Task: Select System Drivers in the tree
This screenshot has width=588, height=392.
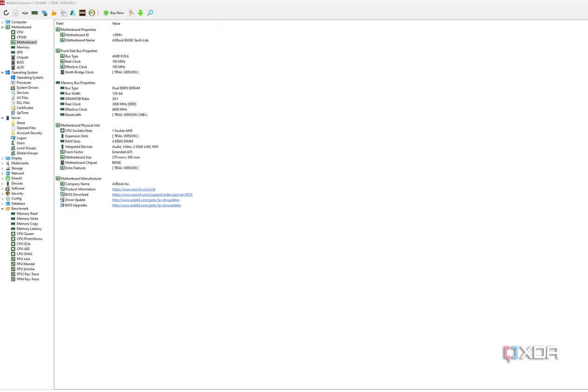Action: (27, 88)
